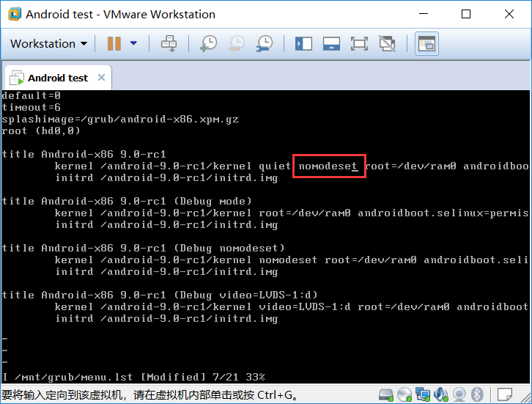The image size is (532, 404).
Task: Click the Debug mode title line
Action: [x=127, y=202]
